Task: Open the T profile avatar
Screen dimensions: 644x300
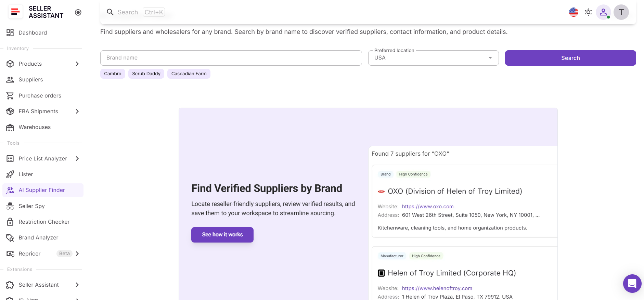Action: pyautogui.click(x=621, y=12)
